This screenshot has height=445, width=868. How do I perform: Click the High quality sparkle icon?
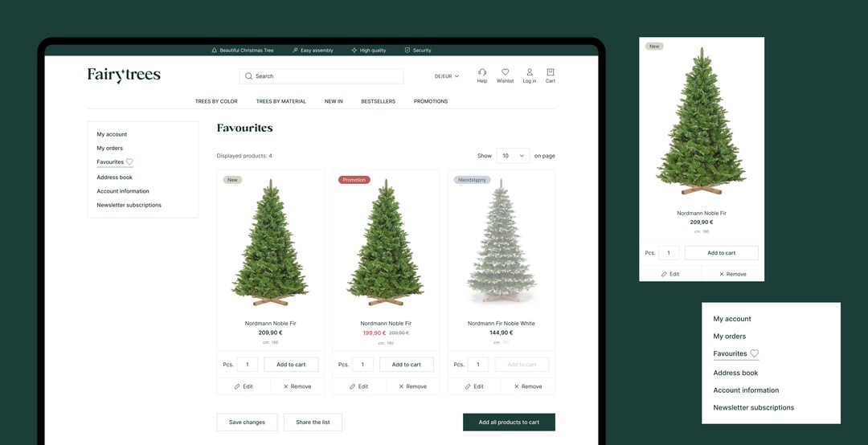354,51
